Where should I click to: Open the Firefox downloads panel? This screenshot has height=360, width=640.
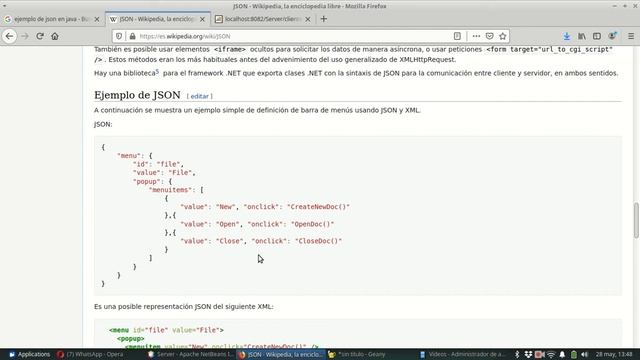[567, 36]
